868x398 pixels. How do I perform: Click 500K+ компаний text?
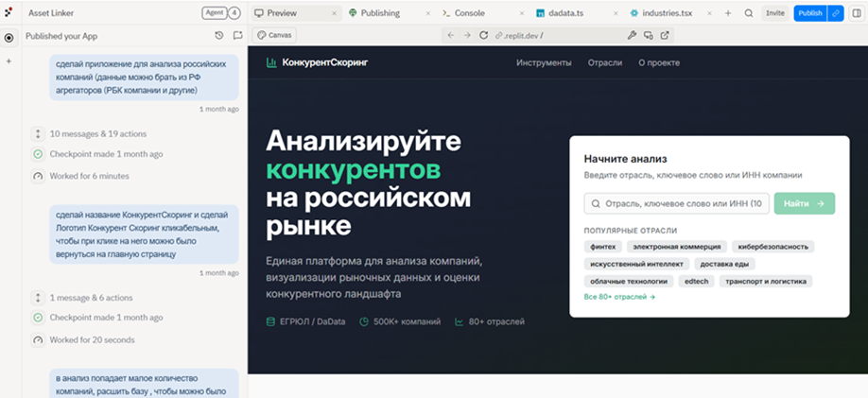pyautogui.click(x=407, y=321)
